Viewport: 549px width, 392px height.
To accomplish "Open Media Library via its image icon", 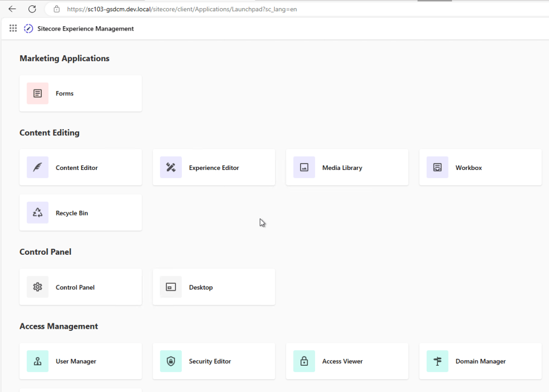I will pos(304,167).
